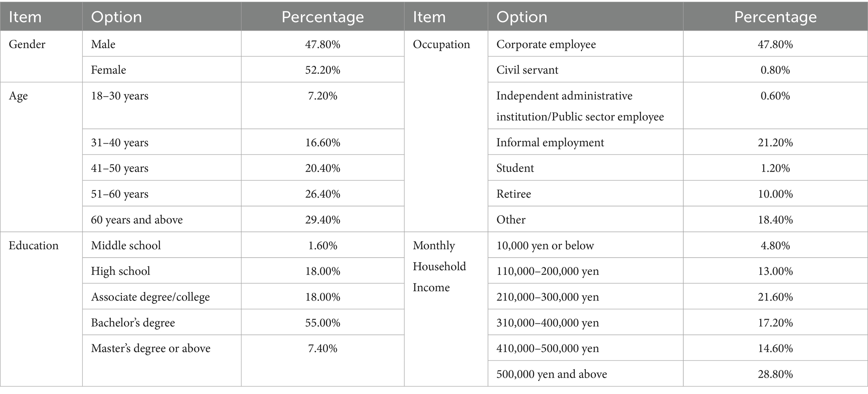
Task: Select the Informal employment percentage 21.20%
Action: (775, 143)
